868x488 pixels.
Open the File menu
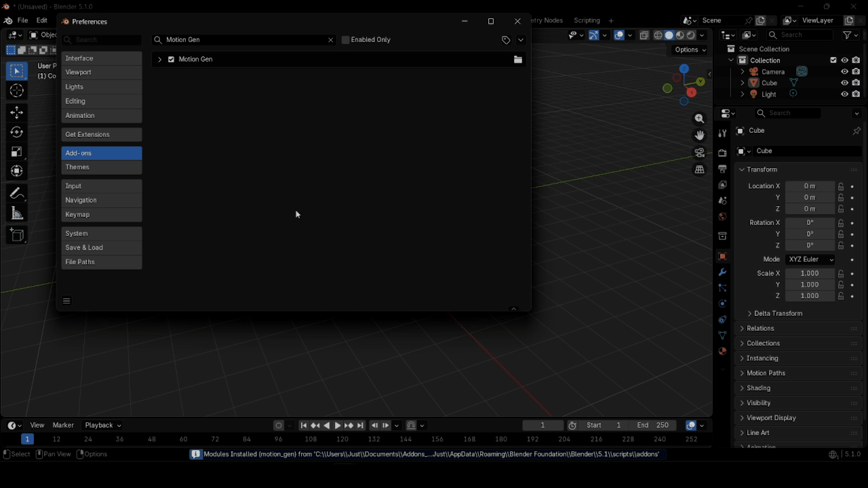click(23, 21)
